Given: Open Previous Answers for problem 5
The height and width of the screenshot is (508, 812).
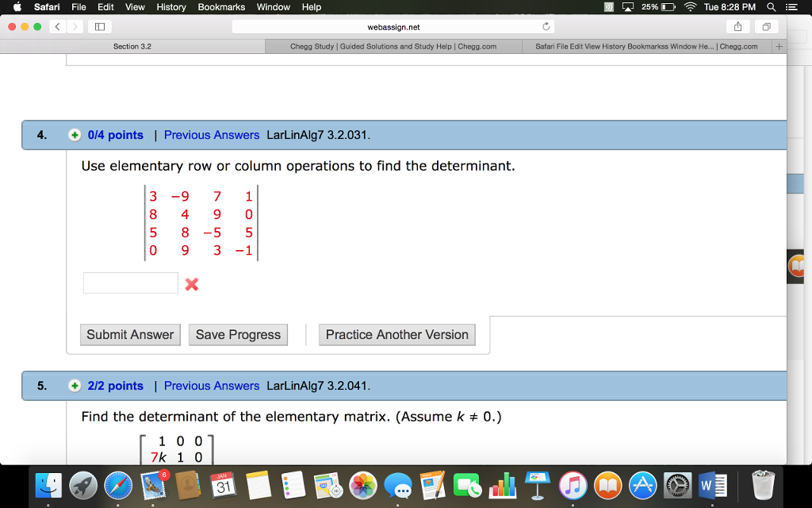Looking at the screenshot, I should [211, 385].
